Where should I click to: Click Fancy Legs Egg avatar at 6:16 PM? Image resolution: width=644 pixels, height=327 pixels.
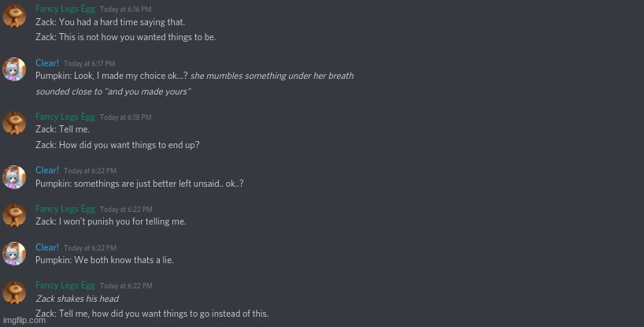click(x=14, y=16)
